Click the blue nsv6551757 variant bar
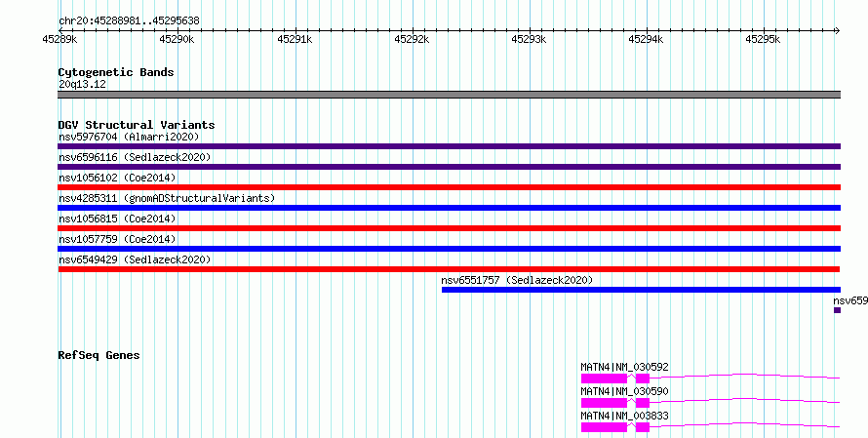Screen dimensions: 868x438 [x=641, y=290]
